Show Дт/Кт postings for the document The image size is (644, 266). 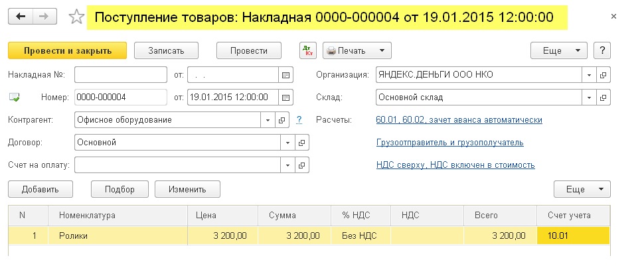pyautogui.click(x=307, y=50)
